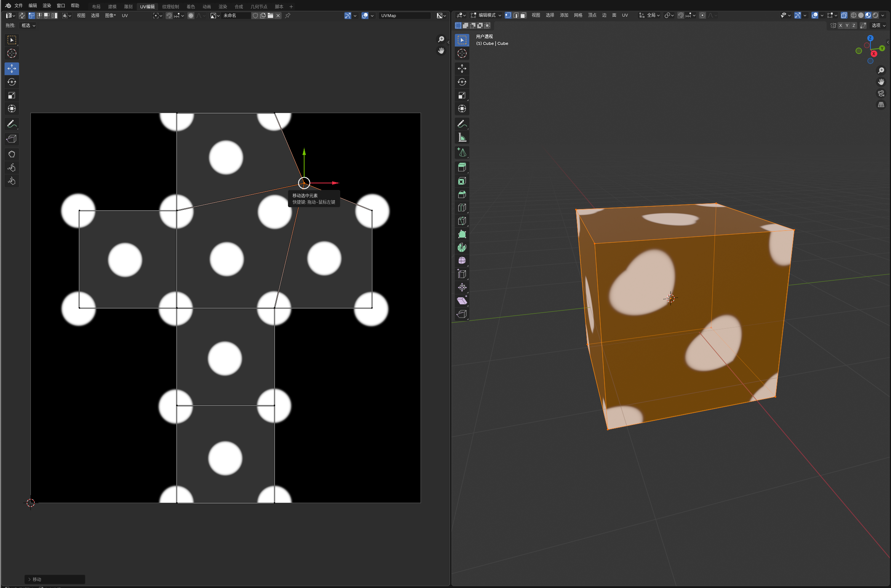Open the 编辑模式 mode dropdown
The width and height of the screenshot is (891, 588).
click(486, 15)
